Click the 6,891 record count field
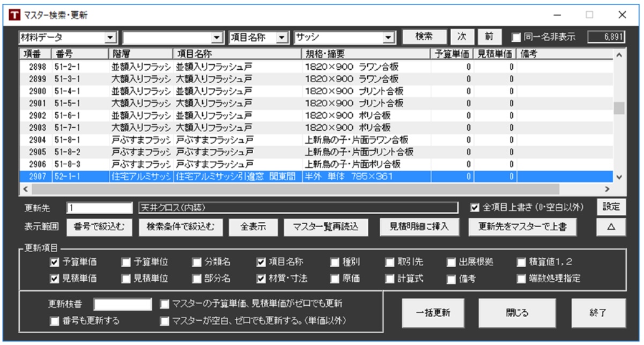Viewport: 644px width, 345px height. point(606,37)
